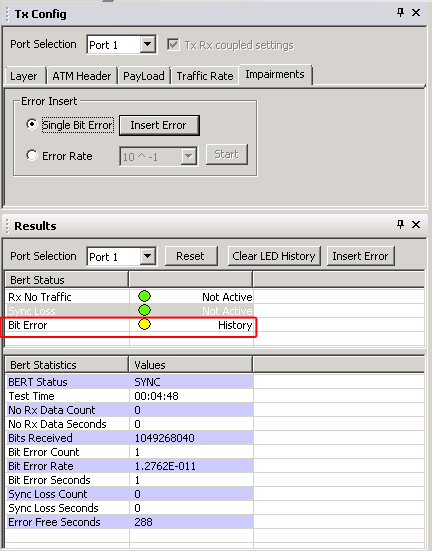The height and width of the screenshot is (551, 432).
Task: Switch to the Layer tab
Action: (x=24, y=76)
